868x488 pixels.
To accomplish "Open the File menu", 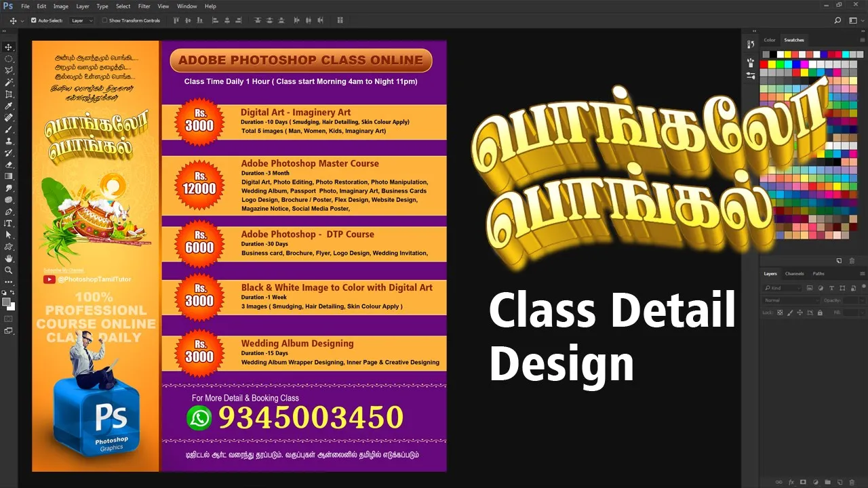I will 25,6.
